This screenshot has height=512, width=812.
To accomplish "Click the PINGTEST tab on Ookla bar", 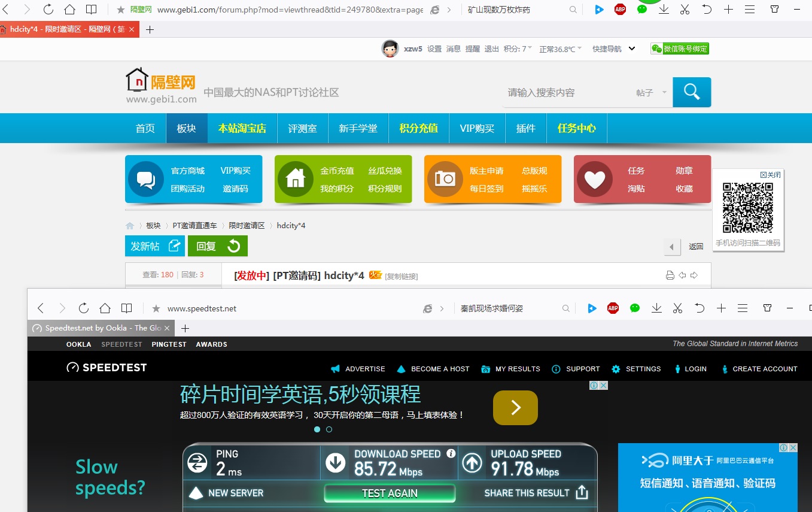I will pos(169,344).
